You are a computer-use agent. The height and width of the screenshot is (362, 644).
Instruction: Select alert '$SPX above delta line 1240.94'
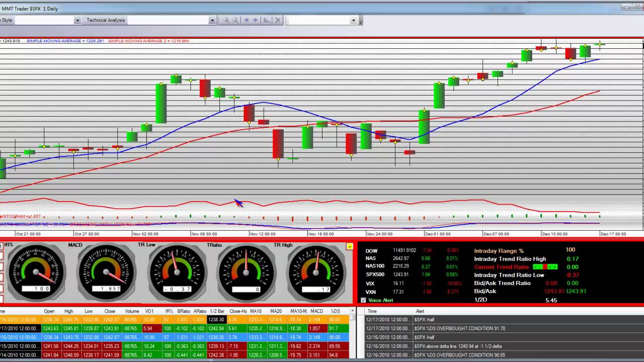pos(505,346)
